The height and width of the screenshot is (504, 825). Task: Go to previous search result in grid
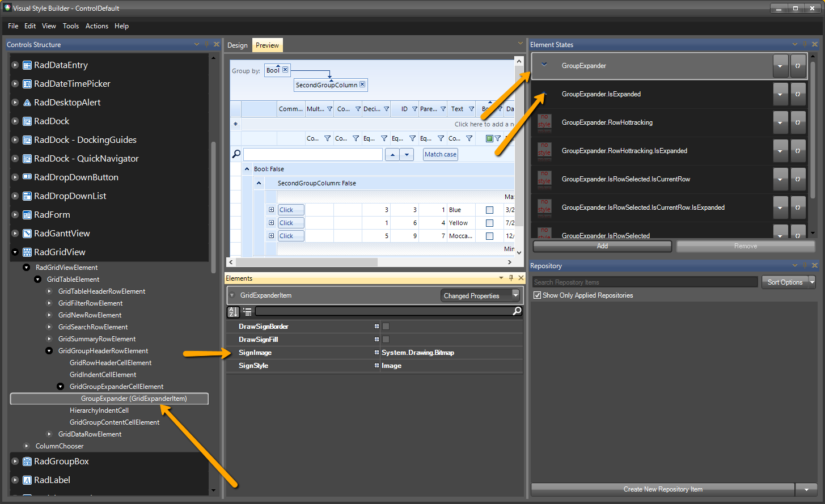tap(392, 154)
